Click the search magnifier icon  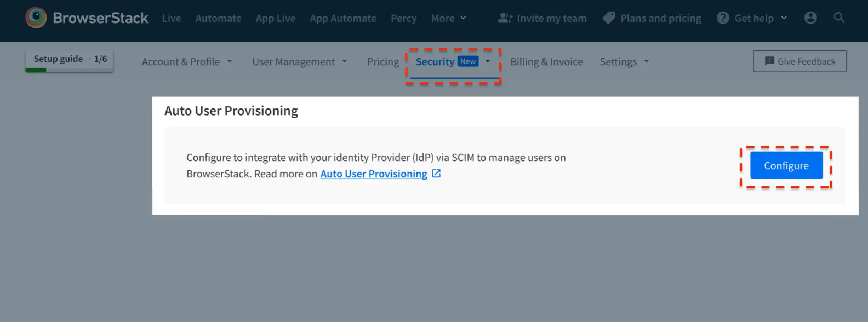[839, 18]
